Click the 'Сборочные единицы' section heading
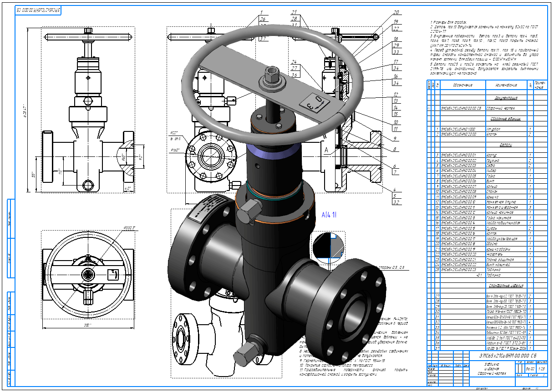Viewport: 554px width, 392px height. click(506, 119)
